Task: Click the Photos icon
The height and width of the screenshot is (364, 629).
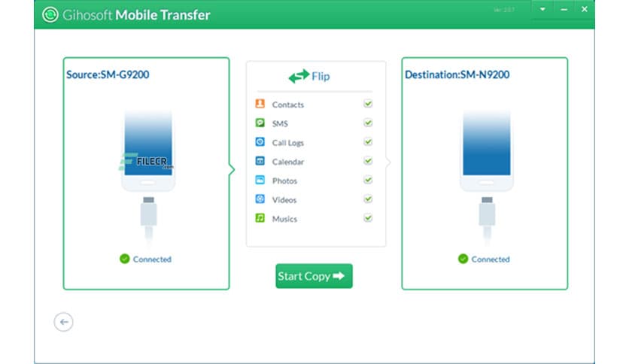Action: 260,180
